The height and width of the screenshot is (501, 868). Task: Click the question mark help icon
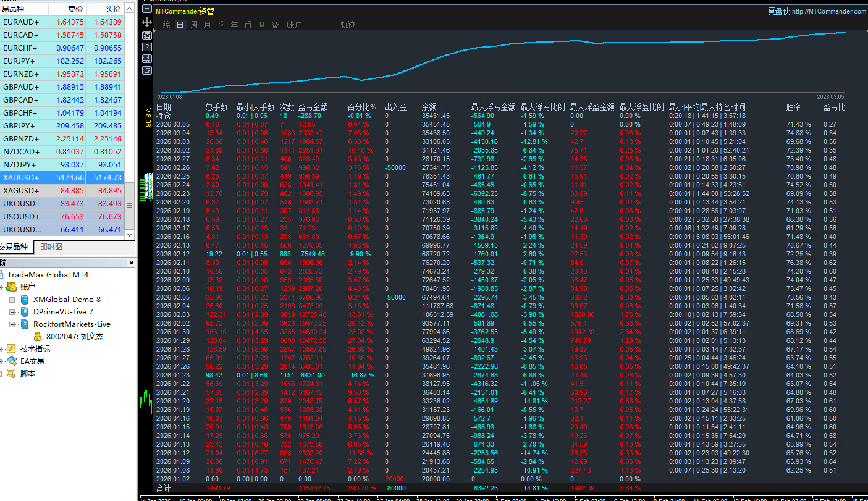[147, 46]
